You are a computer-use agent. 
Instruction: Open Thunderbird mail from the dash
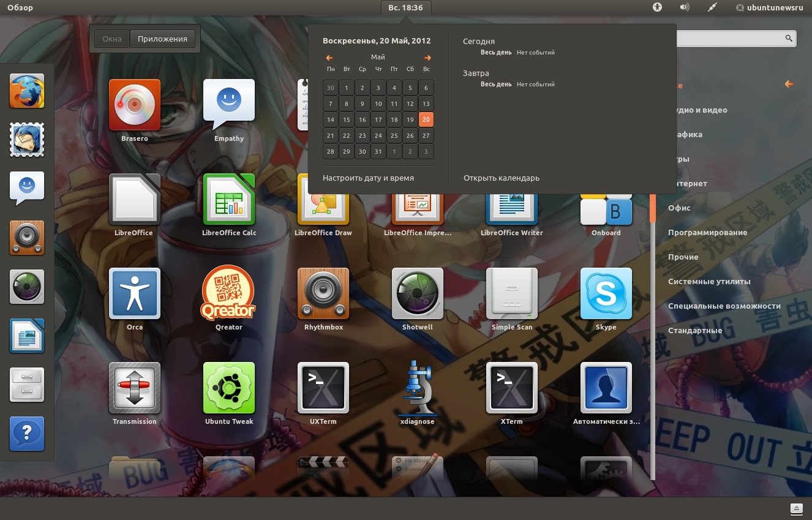tap(27, 140)
